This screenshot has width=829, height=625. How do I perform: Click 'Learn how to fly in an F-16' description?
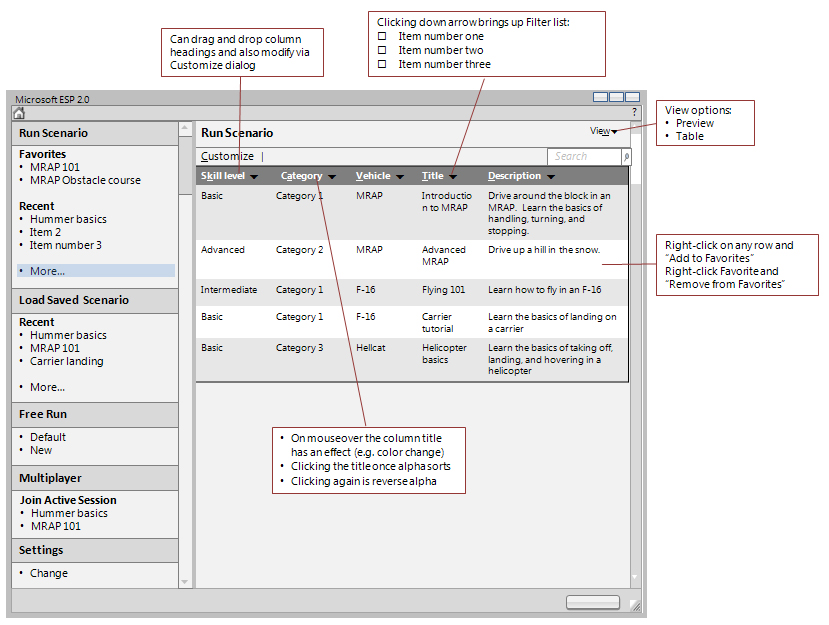coord(545,290)
